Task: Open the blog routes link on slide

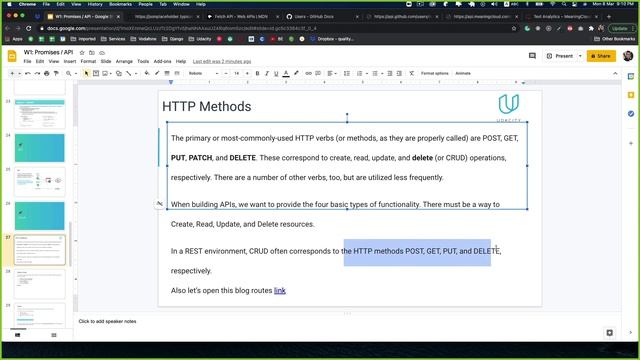Action: (x=280, y=291)
